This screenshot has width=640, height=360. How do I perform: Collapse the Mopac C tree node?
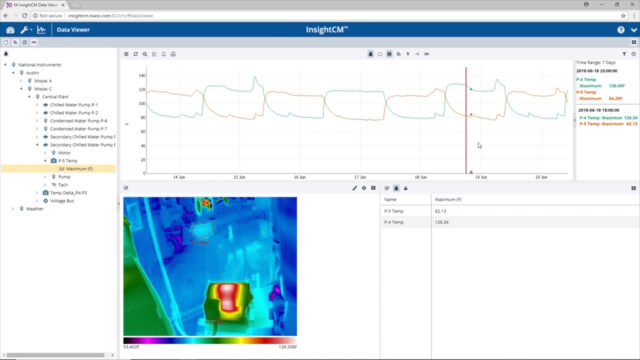tap(21, 89)
